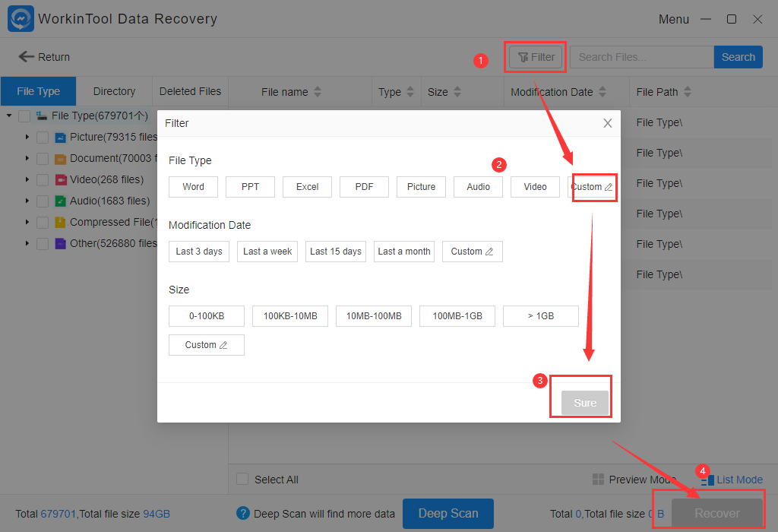The height and width of the screenshot is (532, 778).
Task: Collapse the File Type root node
Action: click(9, 116)
